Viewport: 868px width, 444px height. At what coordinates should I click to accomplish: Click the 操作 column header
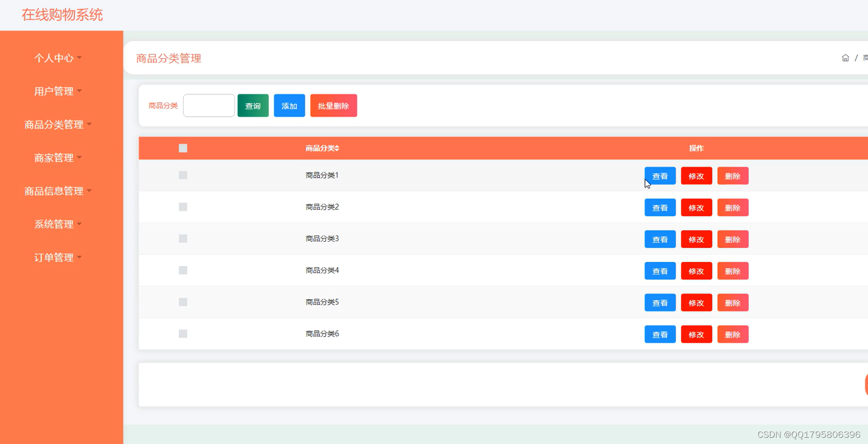(x=696, y=148)
